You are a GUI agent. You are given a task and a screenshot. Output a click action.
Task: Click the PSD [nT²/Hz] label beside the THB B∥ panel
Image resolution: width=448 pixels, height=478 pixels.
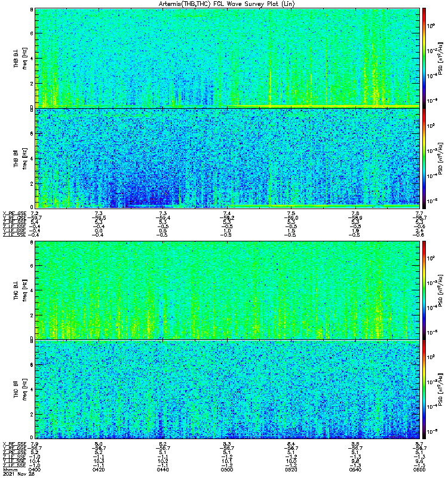(x=441, y=158)
